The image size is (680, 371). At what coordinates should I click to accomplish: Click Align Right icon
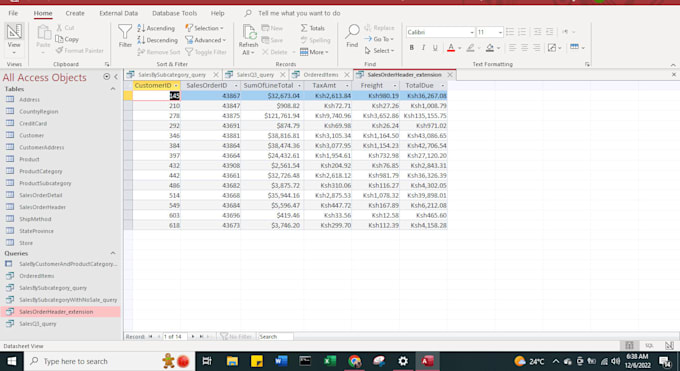pos(536,48)
